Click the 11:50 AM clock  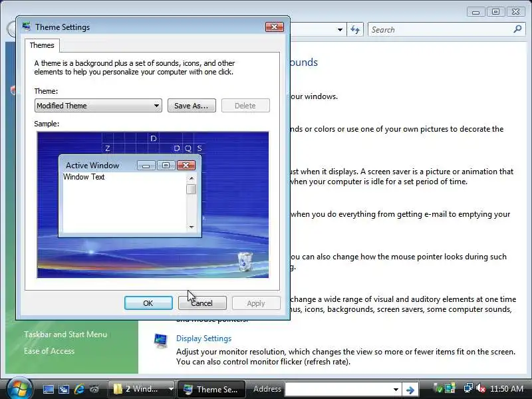507,388
